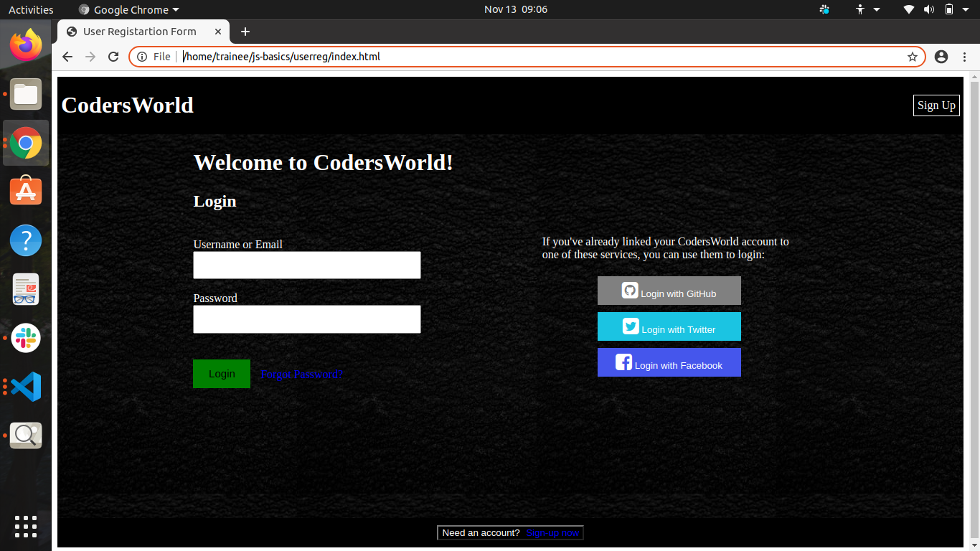Image resolution: width=980 pixels, height=551 pixels.
Task: Focus the Username or Email field
Action: point(307,265)
